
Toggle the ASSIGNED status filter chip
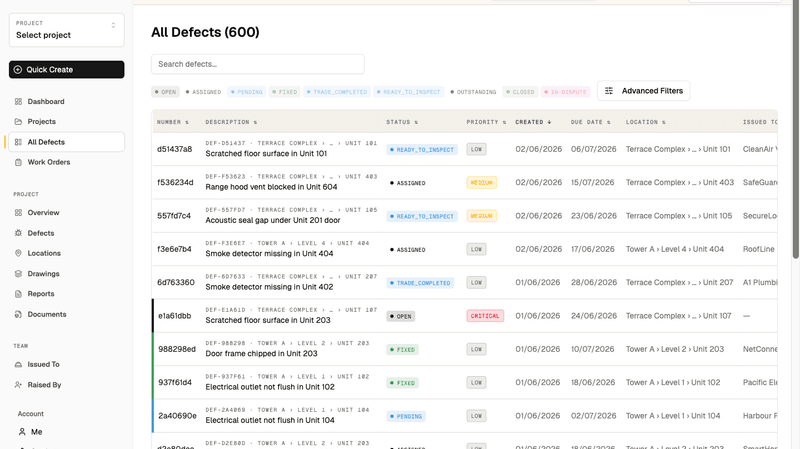coord(203,92)
